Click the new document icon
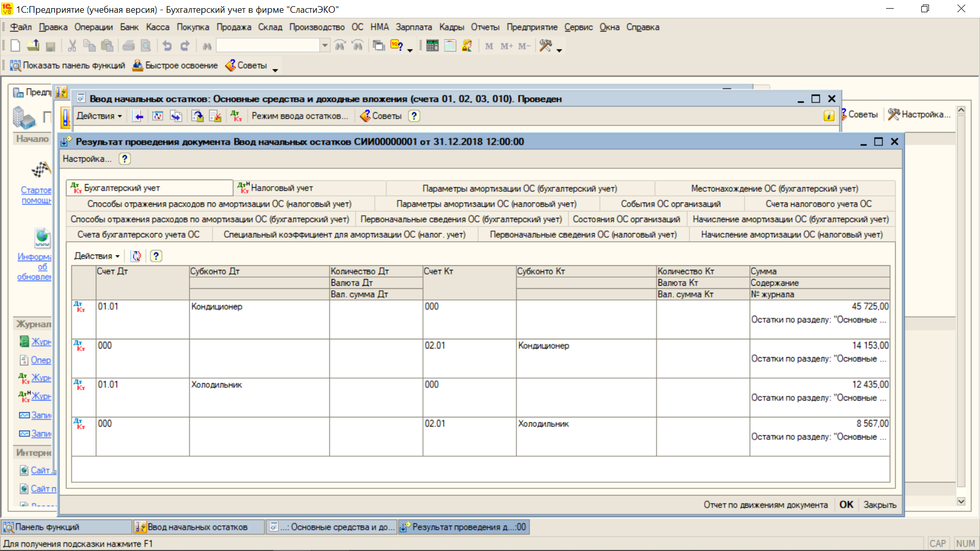 pos(15,46)
